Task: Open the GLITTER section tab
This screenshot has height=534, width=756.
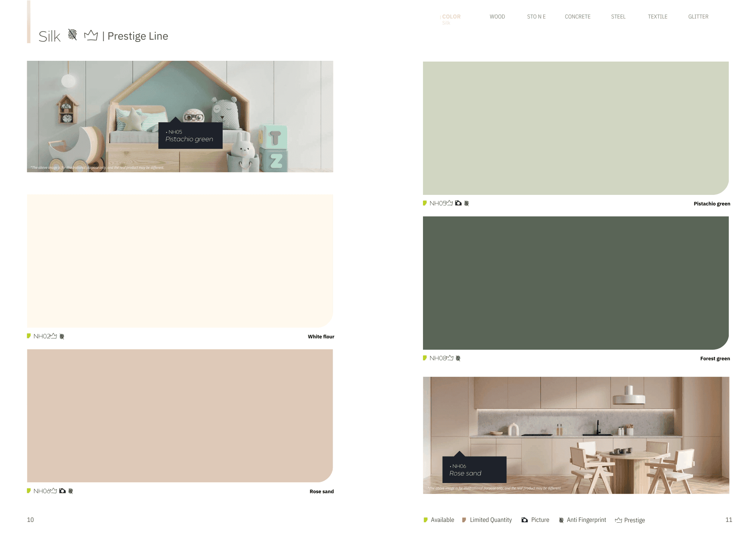Action: click(698, 17)
